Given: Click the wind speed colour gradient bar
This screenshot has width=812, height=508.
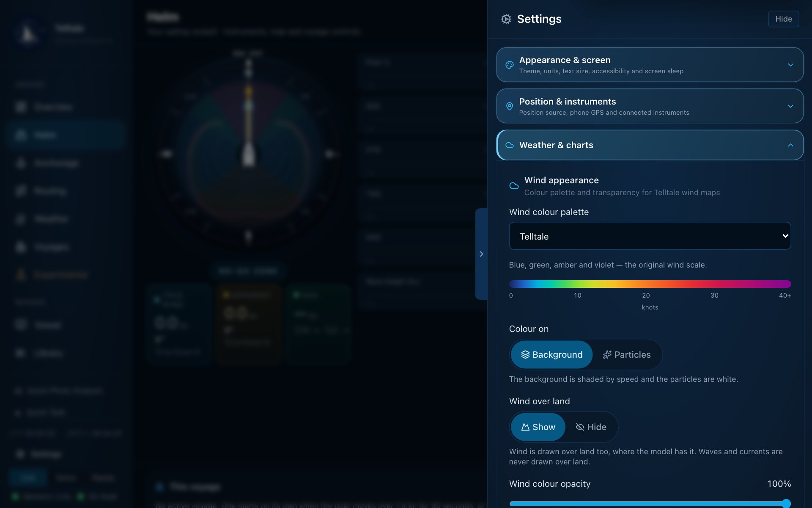Looking at the screenshot, I should 650,284.
